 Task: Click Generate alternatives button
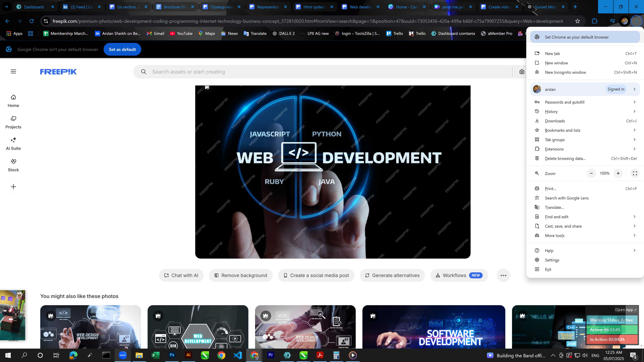[x=392, y=275]
